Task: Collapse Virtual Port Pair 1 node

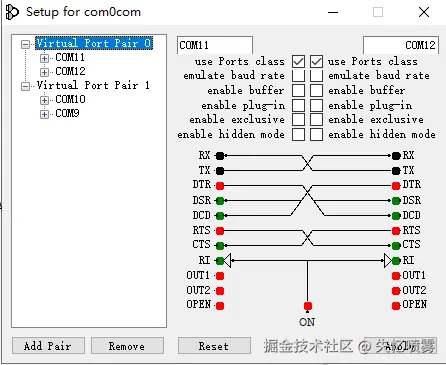Action: click(25, 86)
